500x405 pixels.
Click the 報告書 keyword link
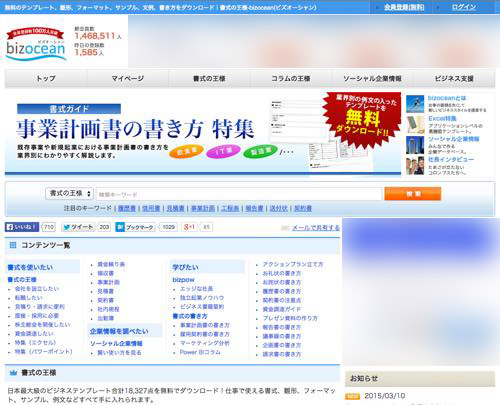pos(254,208)
